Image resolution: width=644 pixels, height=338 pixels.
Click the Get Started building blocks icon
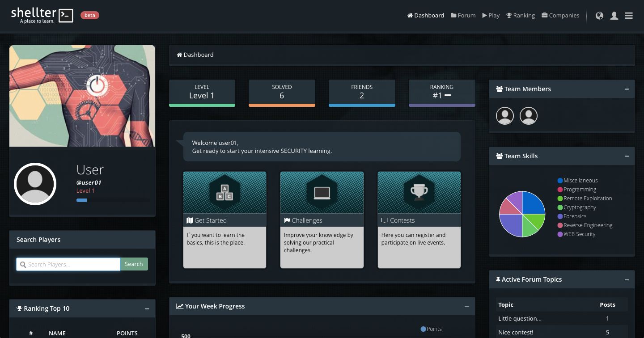[x=225, y=192]
